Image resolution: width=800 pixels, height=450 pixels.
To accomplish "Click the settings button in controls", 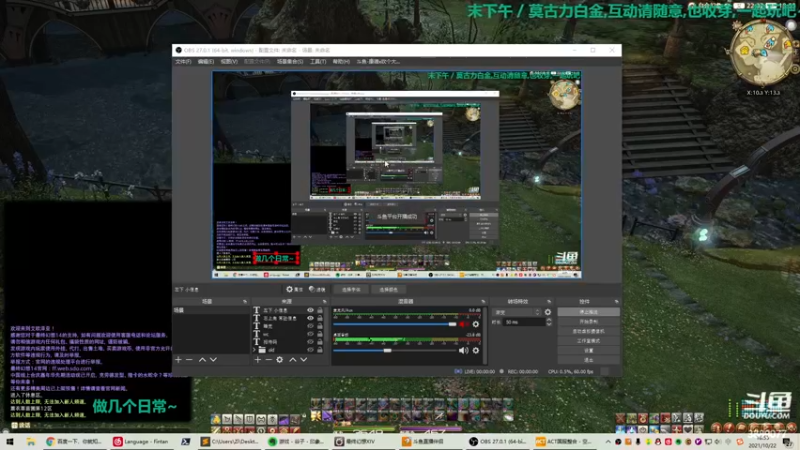I will click(x=588, y=351).
